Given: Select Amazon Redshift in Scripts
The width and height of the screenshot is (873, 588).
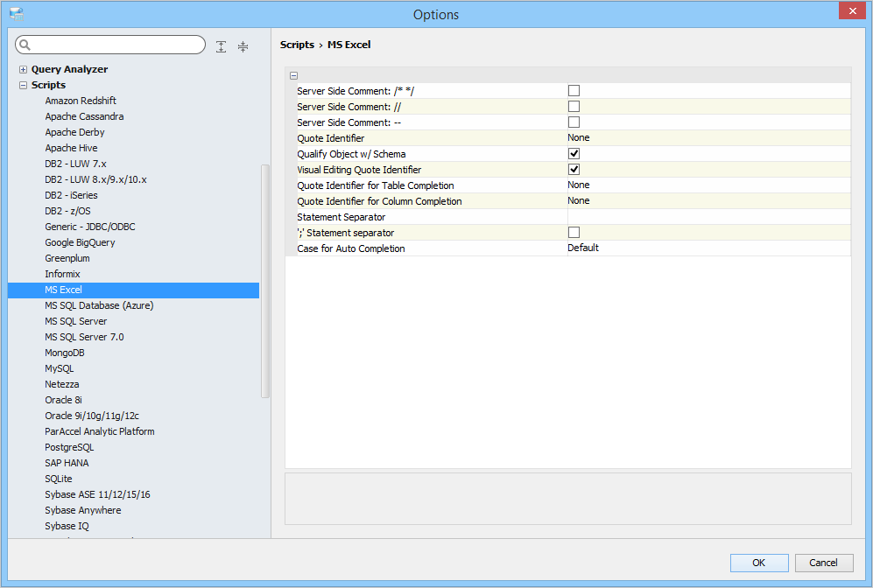Looking at the screenshot, I should coord(81,101).
